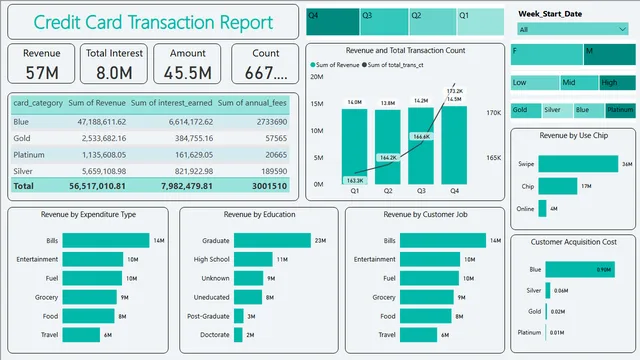Open the Week_Start_Date dropdown
640x360 pixels.
[573, 29]
